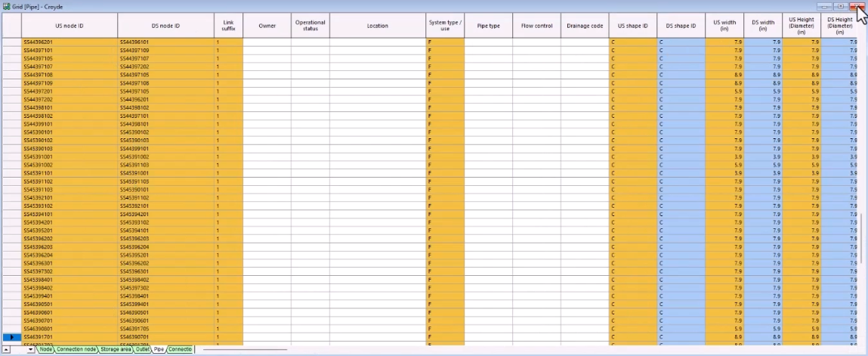This screenshot has height=356, width=868.
Task: Select the Pipe type column header
Action: tap(488, 26)
